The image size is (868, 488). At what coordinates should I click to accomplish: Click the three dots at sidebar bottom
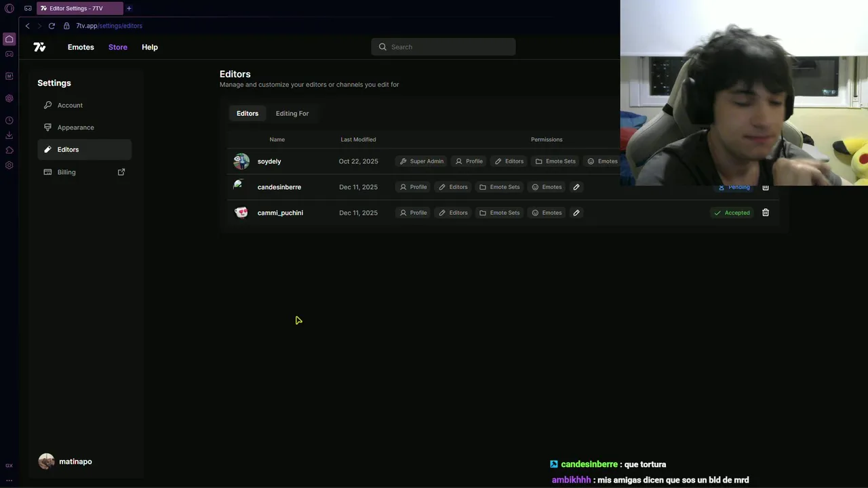(x=9, y=480)
